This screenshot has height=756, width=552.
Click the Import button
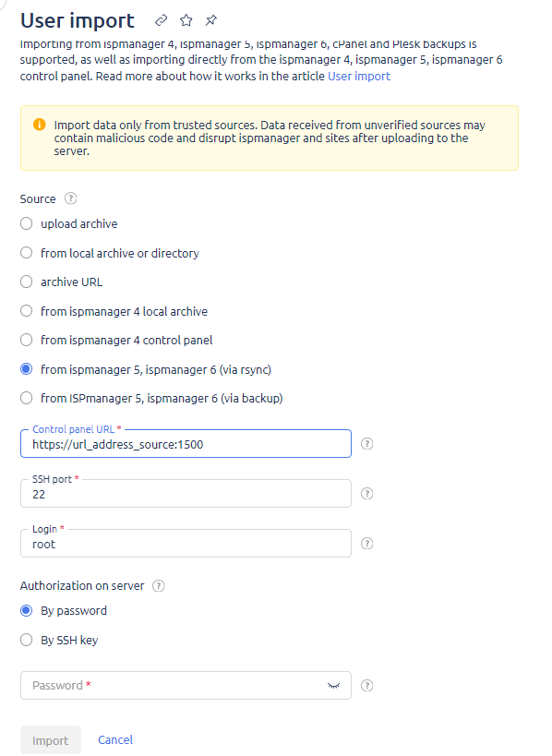point(51,740)
